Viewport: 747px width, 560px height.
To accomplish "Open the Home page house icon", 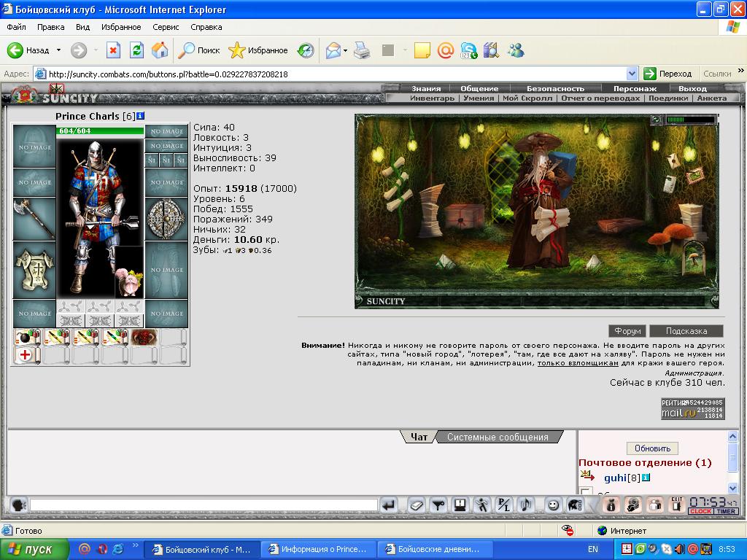I will pyautogui.click(x=160, y=50).
